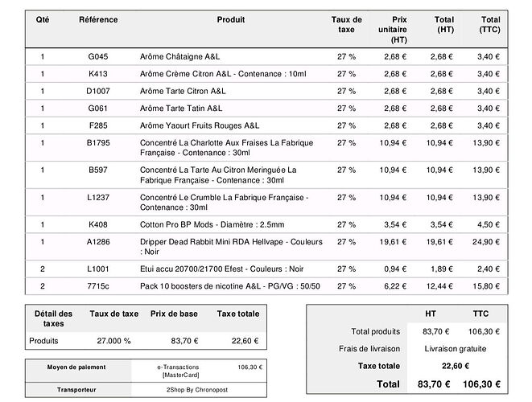Select the Pack 10 boosters de nicotine row

coord(229,286)
